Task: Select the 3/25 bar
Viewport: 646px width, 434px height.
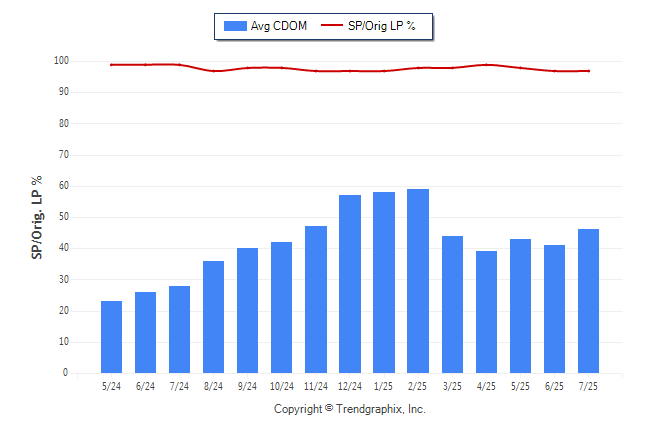Action: click(452, 305)
